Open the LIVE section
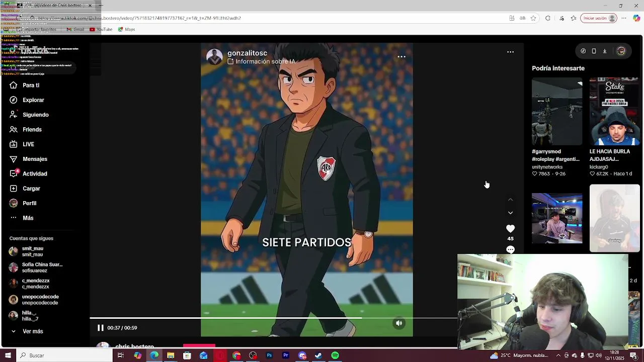Screen dimensions: 644x362 (x=22, y=144)
